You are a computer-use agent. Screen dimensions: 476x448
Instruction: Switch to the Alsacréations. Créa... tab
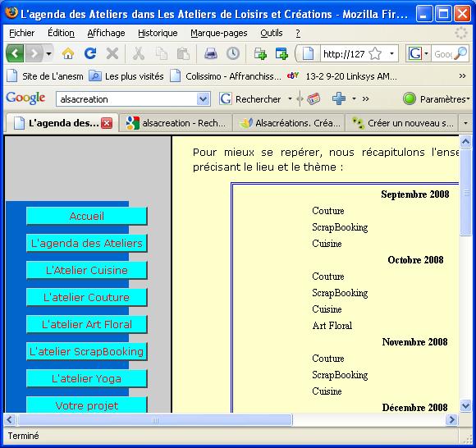(x=290, y=123)
